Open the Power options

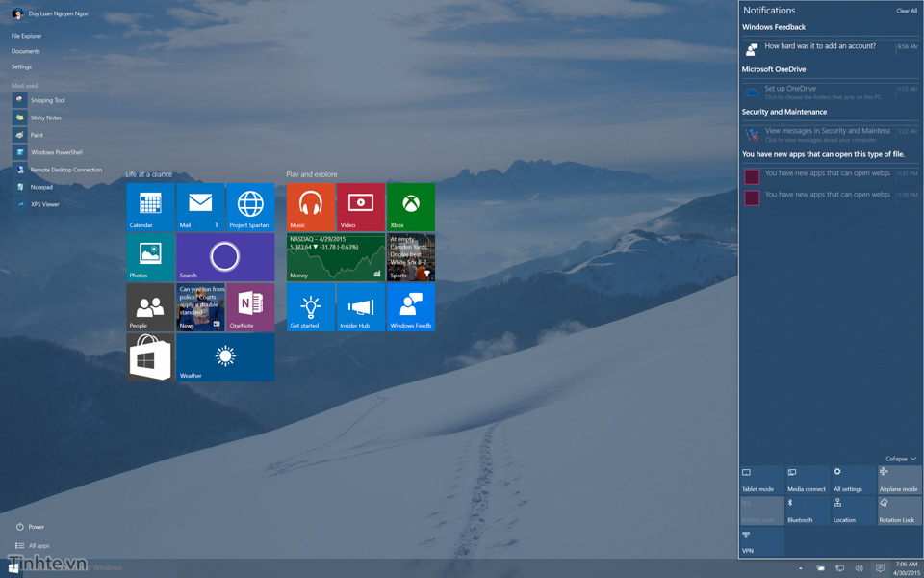[30, 527]
